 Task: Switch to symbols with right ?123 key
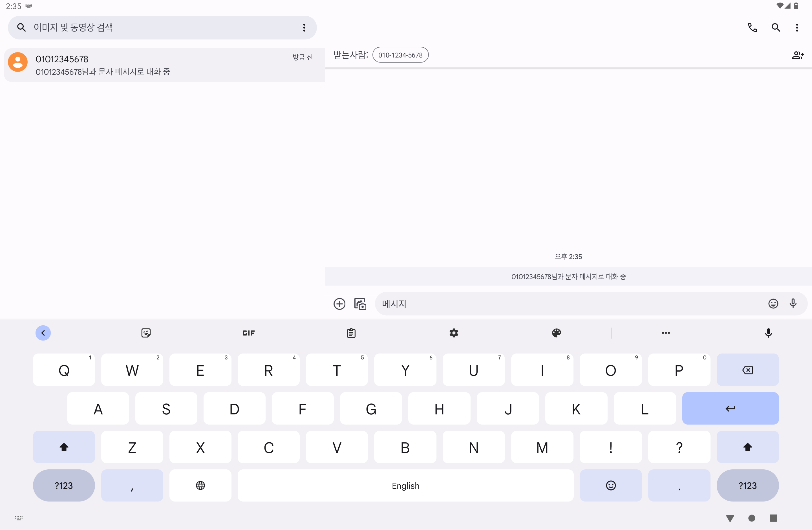tap(747, 485)
